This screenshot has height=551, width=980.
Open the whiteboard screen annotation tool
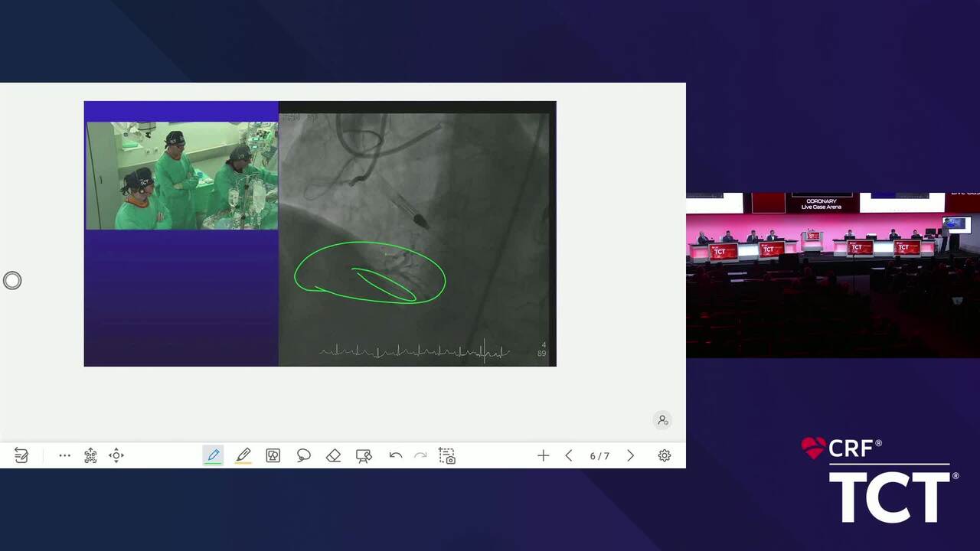[364, 455]
